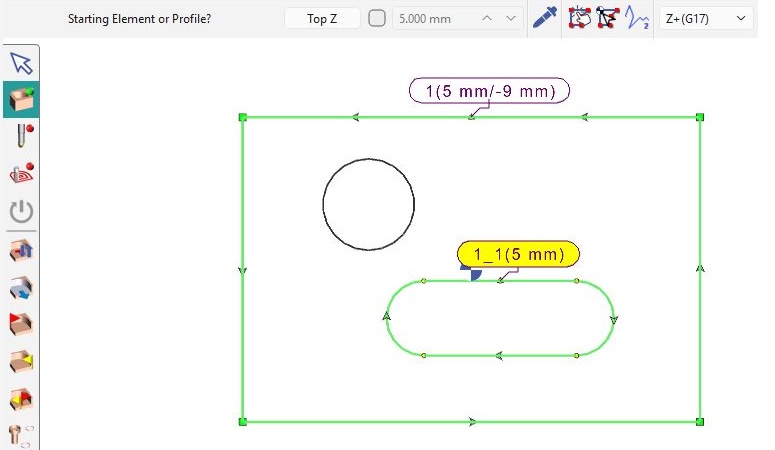775x450 pixels.
Task: Click the blue start marker on slot profile
Action: [x=472, y=272]
